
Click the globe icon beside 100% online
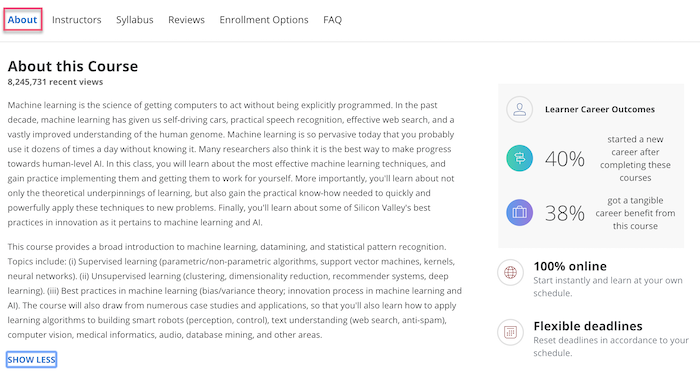pos(510,272)
